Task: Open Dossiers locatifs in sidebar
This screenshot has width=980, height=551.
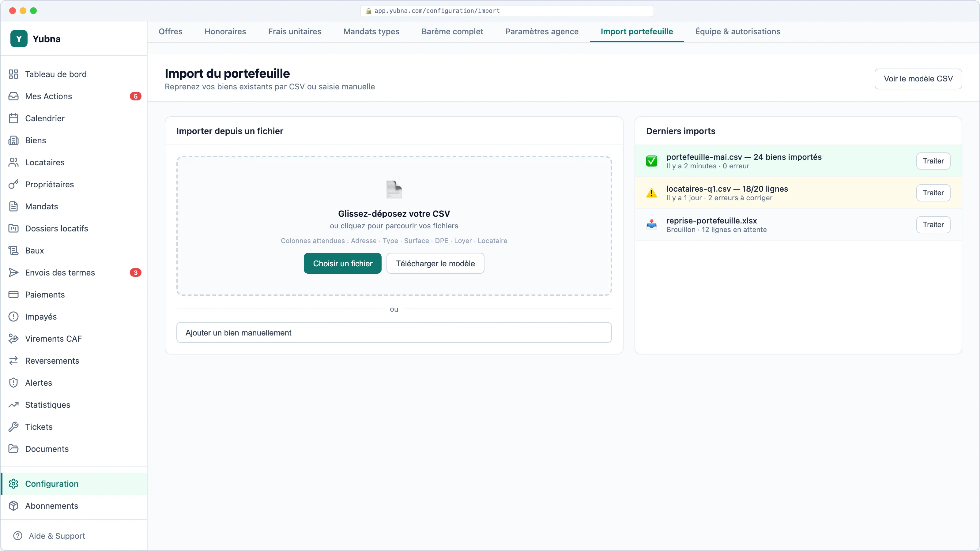Action: [x=74, y=229]
